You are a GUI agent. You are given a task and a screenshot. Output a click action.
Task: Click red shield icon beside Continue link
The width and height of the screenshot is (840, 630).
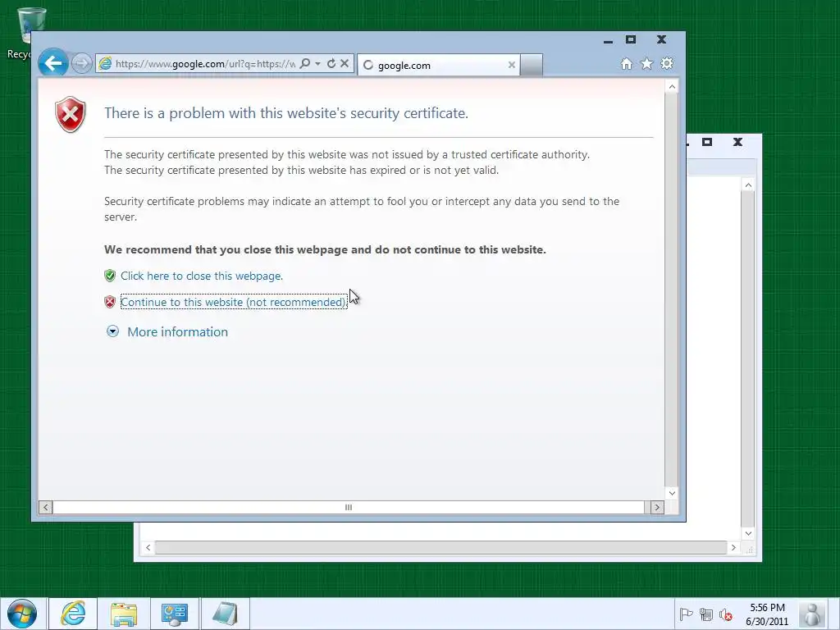coord(110,302)
